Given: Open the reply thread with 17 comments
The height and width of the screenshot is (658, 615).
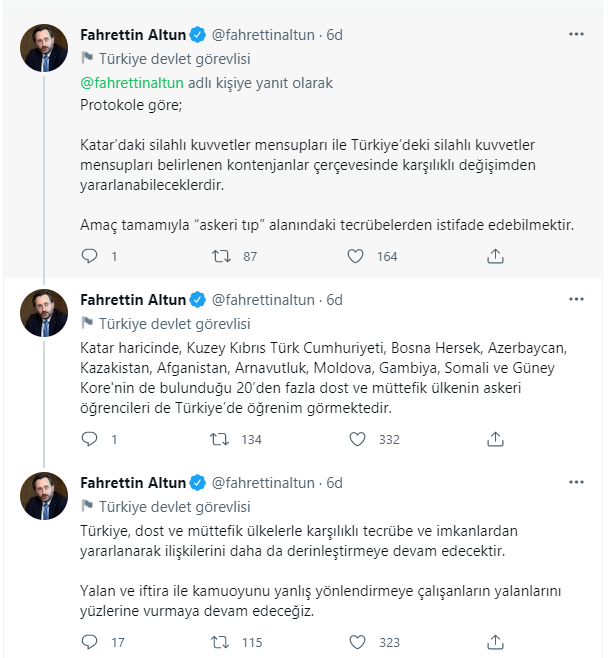Looking at the screenshot, I should [89, 642].
